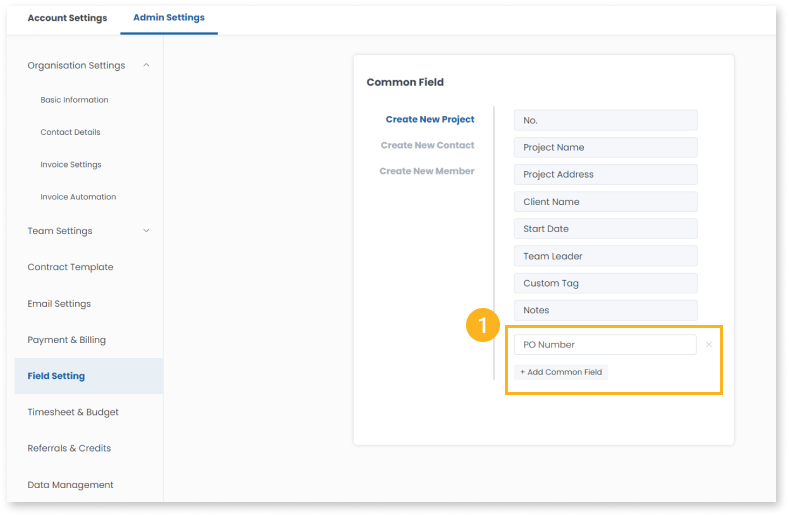Click the Custom Tag field
The image size is (789, 516).
pyautogui.click(x=605, y=283)
